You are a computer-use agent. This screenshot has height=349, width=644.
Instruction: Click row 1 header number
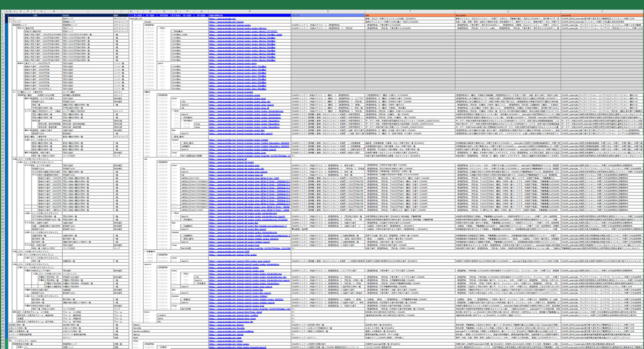[2, 16]
